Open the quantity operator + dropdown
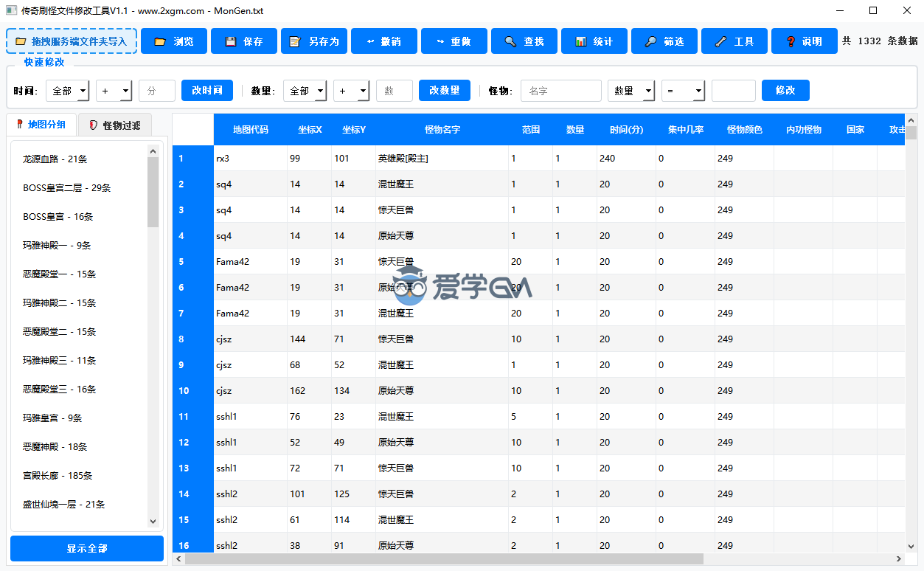This screenshot has height=571, width=924. point(352,91)
